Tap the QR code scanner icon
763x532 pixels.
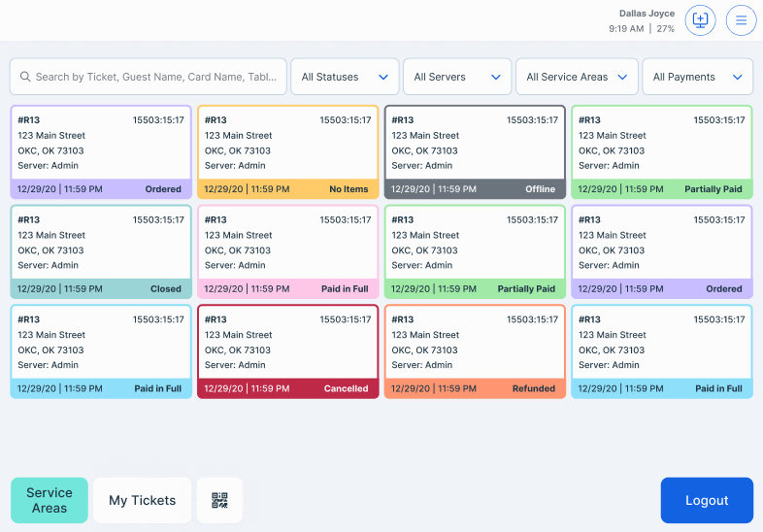pos(219,500)
